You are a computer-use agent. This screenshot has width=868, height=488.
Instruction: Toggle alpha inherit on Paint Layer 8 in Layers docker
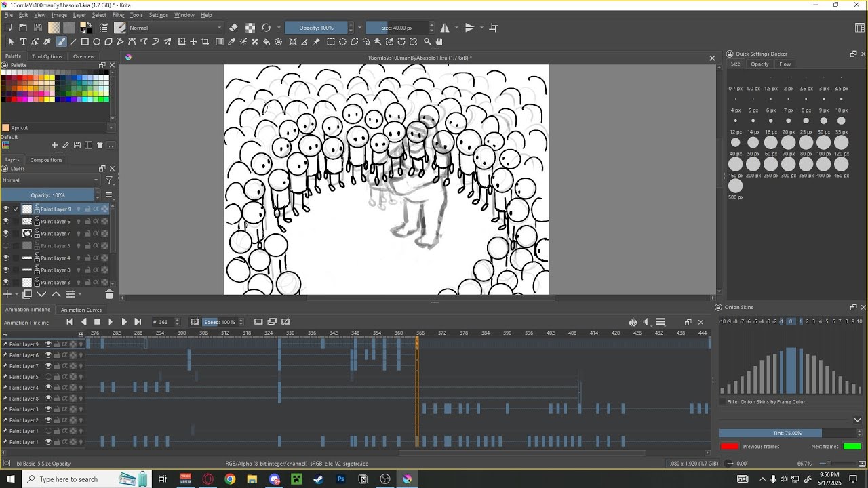click(x=96, y=270)
